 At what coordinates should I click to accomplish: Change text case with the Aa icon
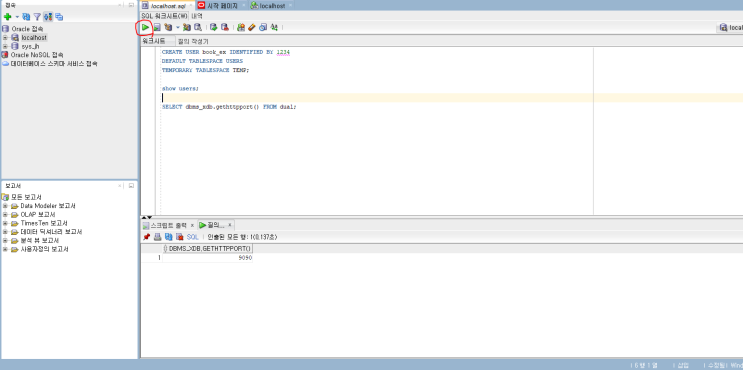point(274,27)
